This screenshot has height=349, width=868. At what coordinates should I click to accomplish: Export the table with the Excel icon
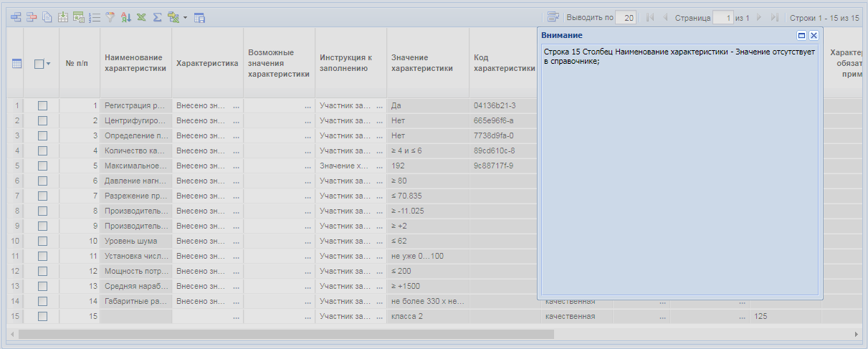coord(141,17)
